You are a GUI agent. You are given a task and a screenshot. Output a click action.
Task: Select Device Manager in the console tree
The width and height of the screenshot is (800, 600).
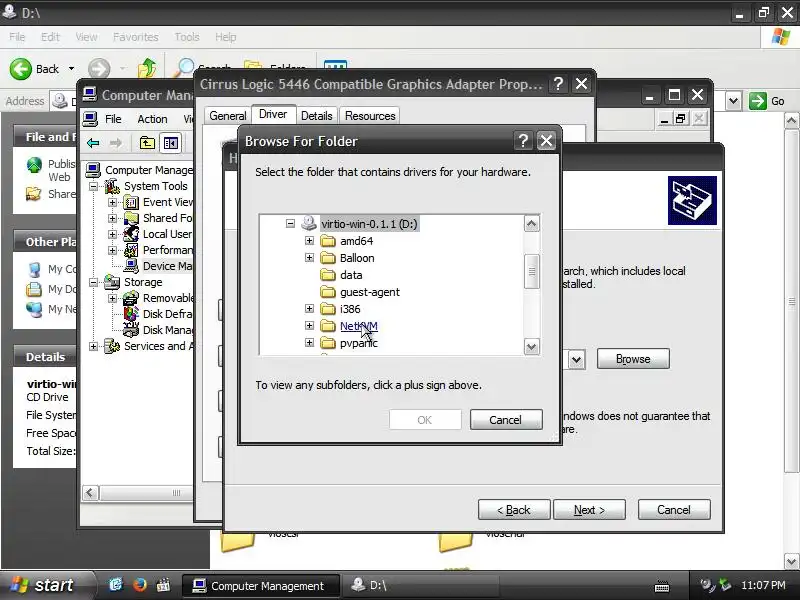coord(167,266)
